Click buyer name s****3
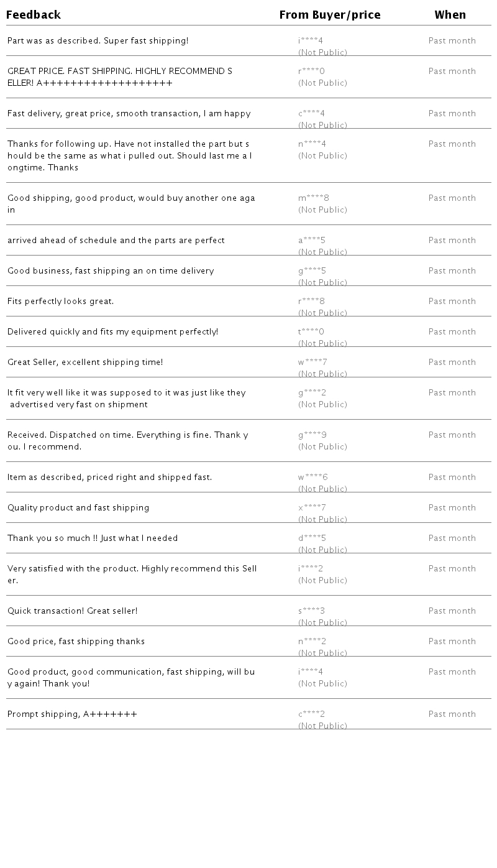 coord(311,611)
